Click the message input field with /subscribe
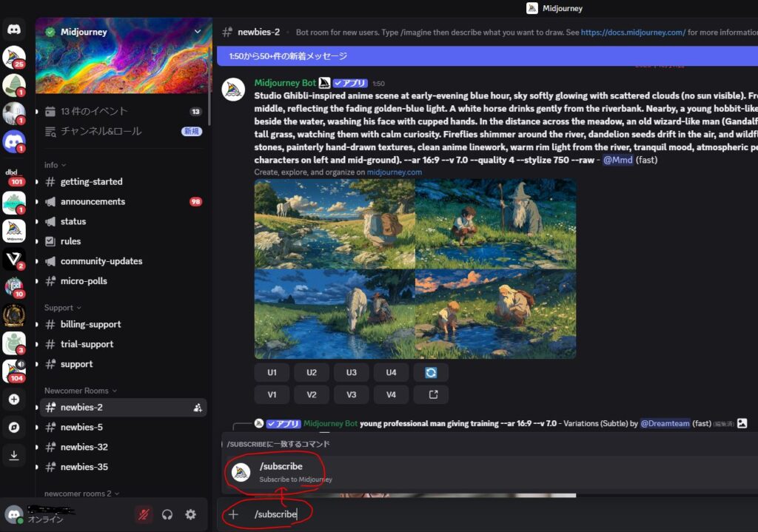The image size is (758, 532). 444,514
